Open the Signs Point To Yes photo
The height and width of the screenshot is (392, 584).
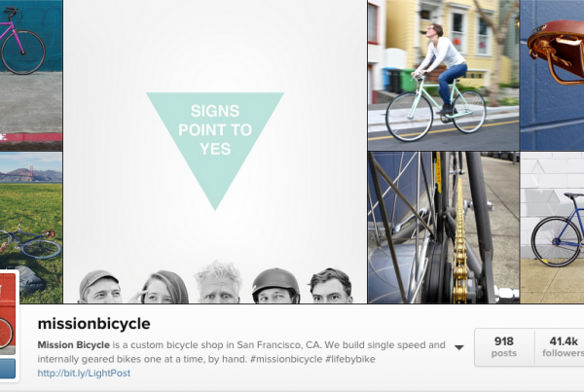[215, 152]
